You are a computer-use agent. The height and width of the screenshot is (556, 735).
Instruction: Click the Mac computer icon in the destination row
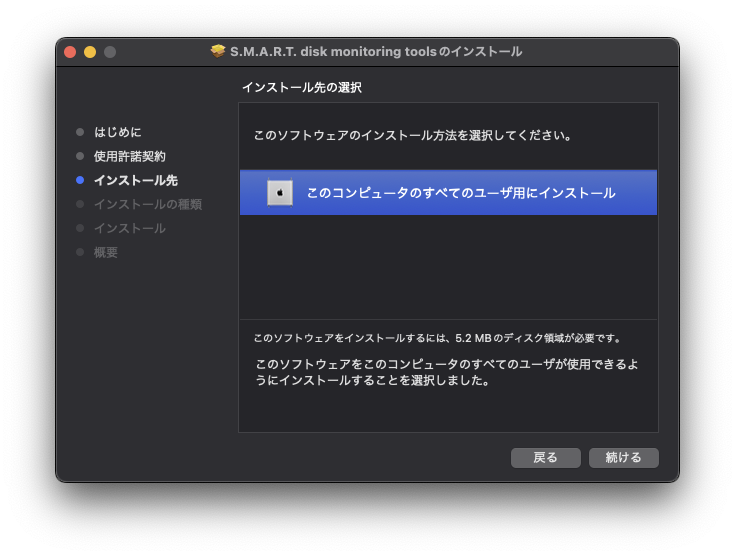click(280, 193)
